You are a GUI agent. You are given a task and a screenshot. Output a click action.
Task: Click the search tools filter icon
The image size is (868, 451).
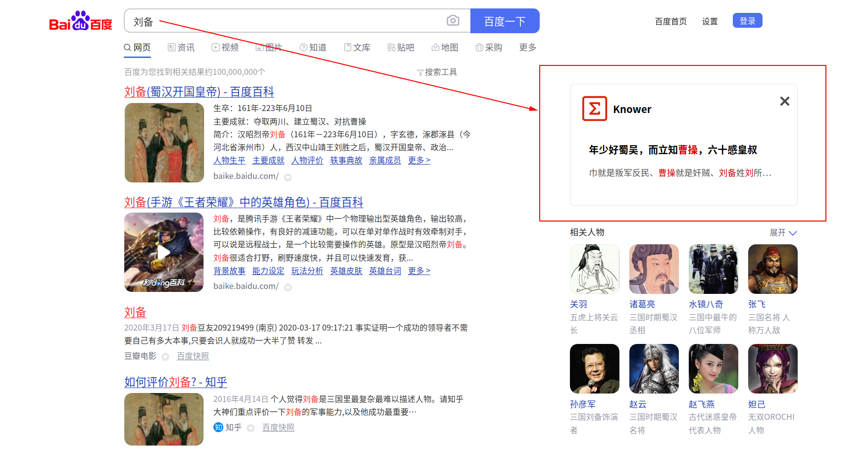pyautogui.click(x=420, y=73)
